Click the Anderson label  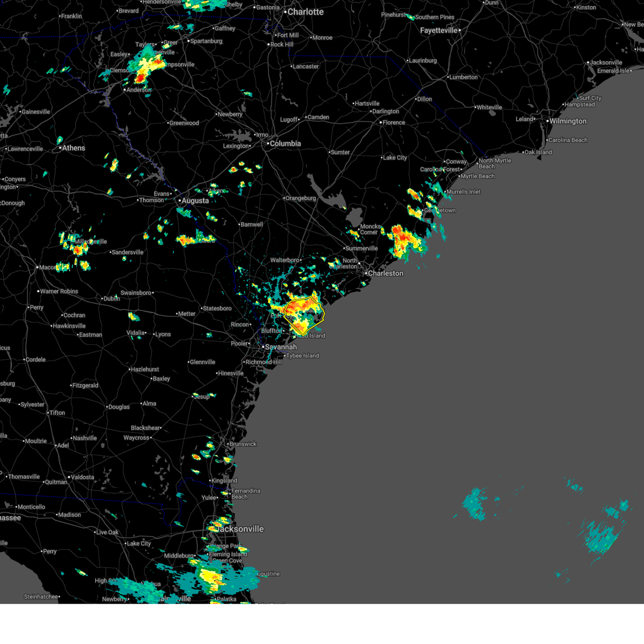(x=139, y=90)
